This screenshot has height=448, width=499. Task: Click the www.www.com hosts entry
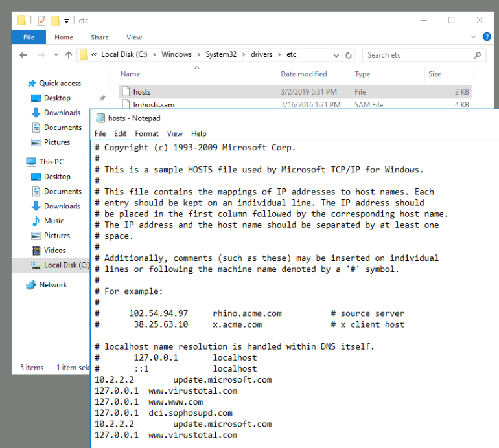(148, 402)
